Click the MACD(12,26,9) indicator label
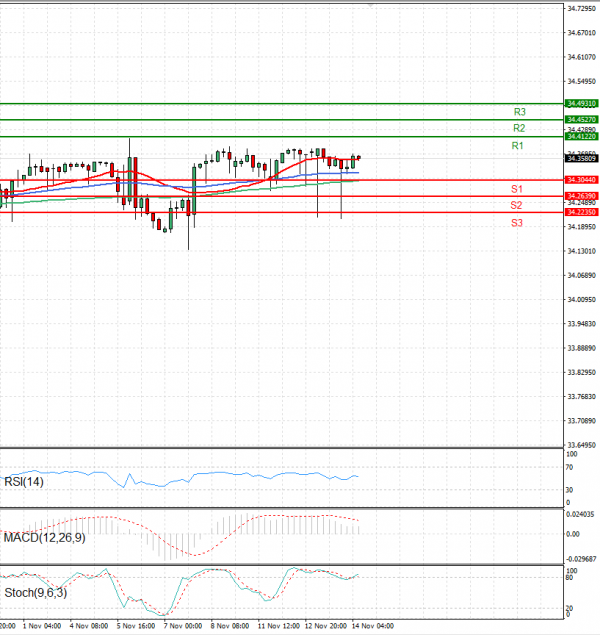 (x=45, y=538)
